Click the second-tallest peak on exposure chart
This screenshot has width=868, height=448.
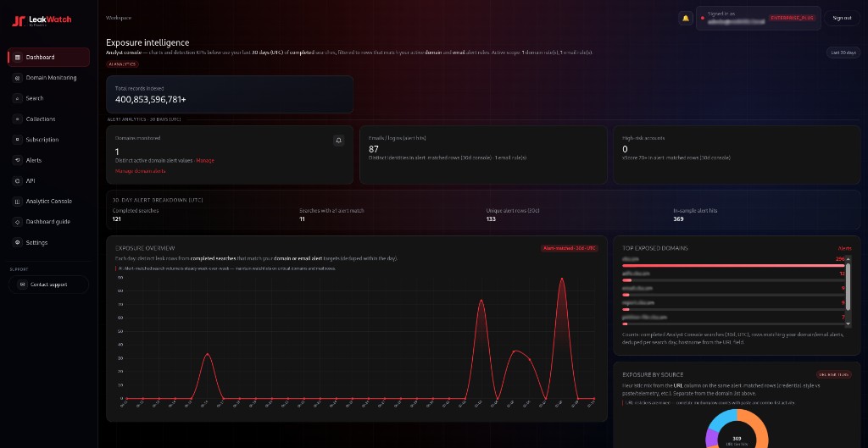(x=481, y=301)
